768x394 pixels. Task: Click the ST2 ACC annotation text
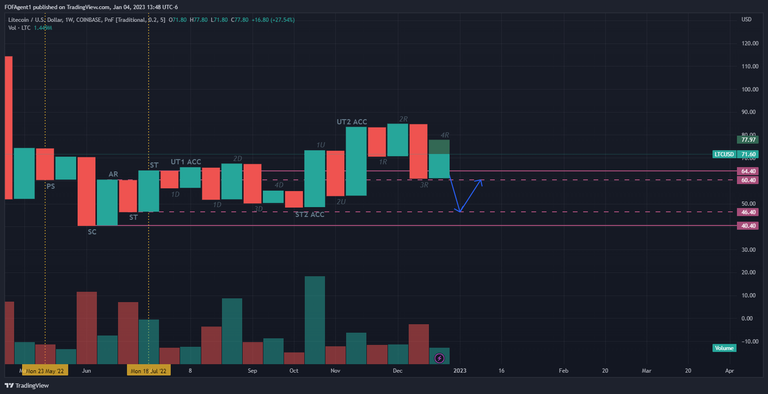coord(310,215)
